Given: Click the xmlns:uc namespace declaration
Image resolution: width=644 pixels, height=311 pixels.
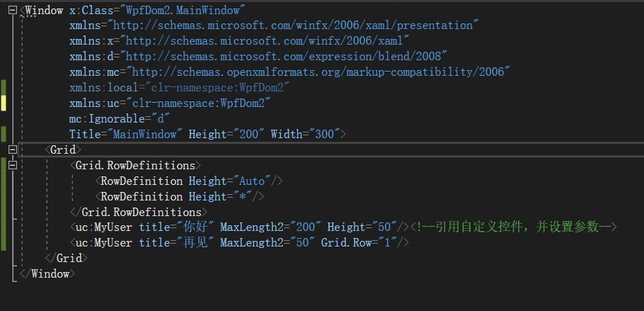Looking at the screenshot, I should (x=170, y=103).
